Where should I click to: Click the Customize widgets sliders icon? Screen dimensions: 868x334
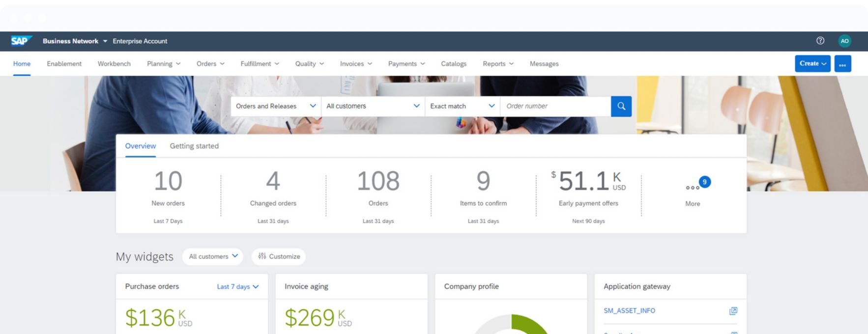pos(262,256)
